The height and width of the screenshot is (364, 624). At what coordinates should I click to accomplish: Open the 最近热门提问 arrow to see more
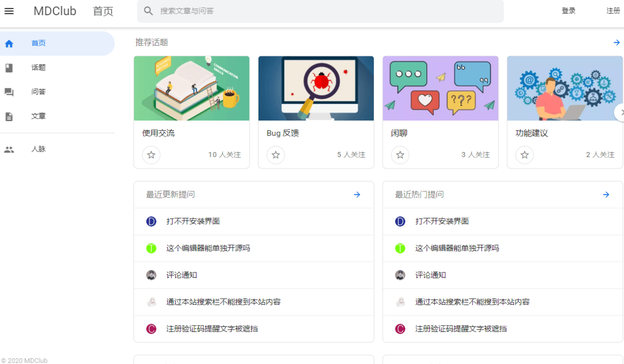tap(605, 194)
